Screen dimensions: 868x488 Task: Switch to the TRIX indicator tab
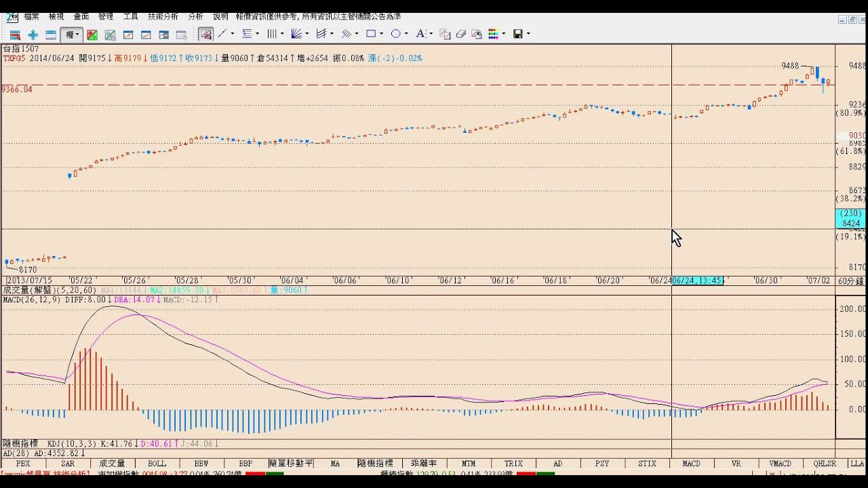click(513, 464)
